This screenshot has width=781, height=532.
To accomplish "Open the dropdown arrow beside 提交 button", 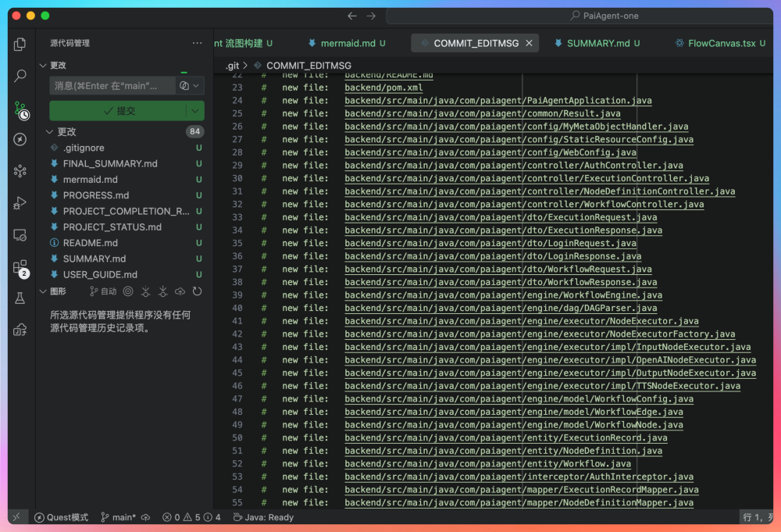I will tap(195, 111).
